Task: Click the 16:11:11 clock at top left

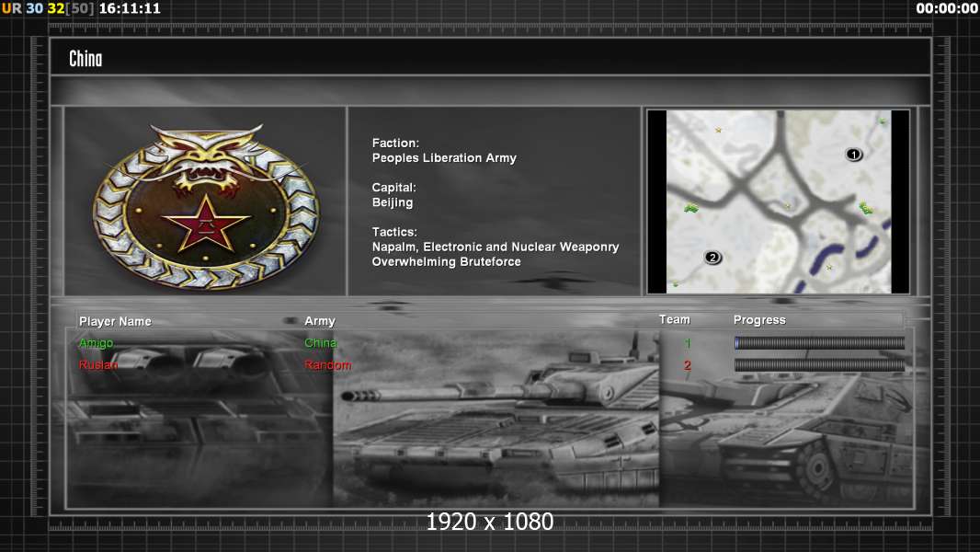Action: (130, 8)
